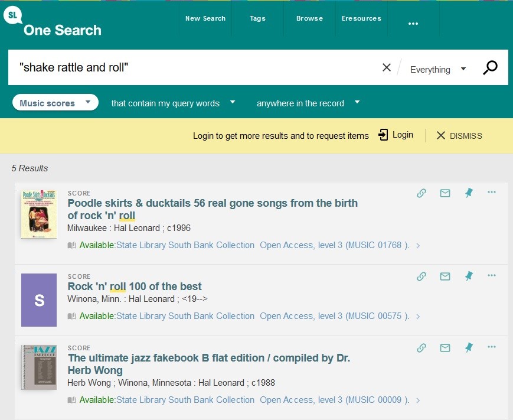Click book icon beside MUSIC 00575 availability
This screenshot has height=420, width=513.
click(x=71, y=316)
